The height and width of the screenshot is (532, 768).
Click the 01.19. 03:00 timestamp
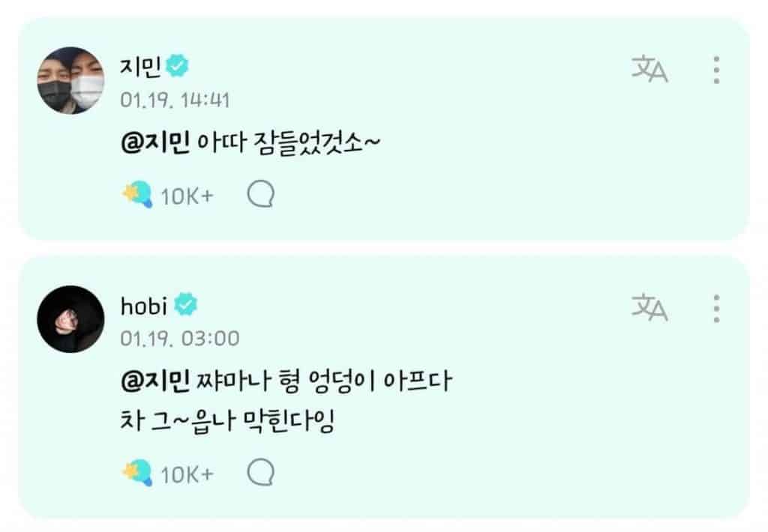tap(179, 339)
